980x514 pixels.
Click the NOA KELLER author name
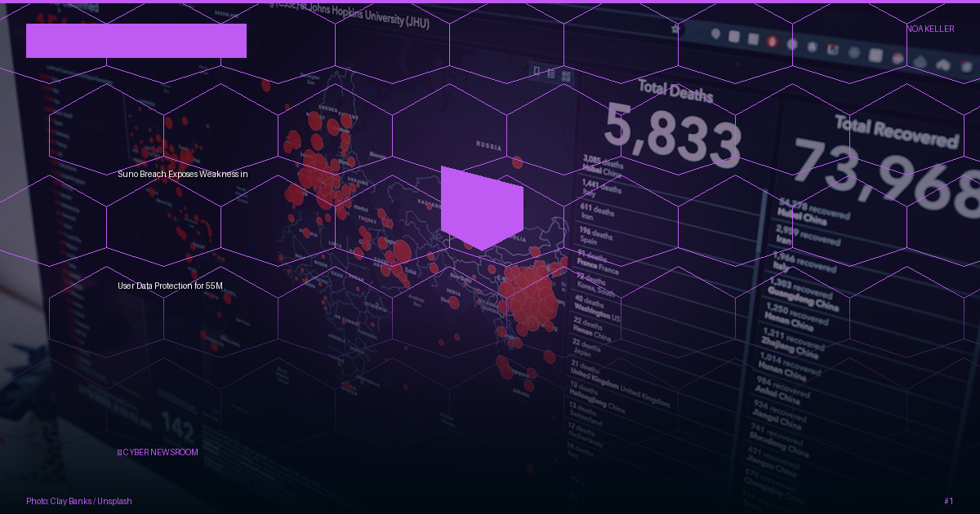pyautogui.click(x=930, y=29)
